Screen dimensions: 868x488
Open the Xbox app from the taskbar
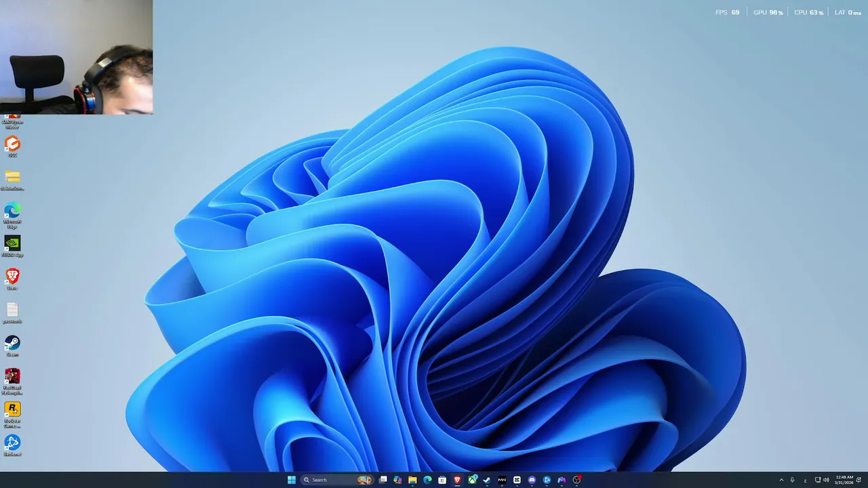[x=472, y=480]
